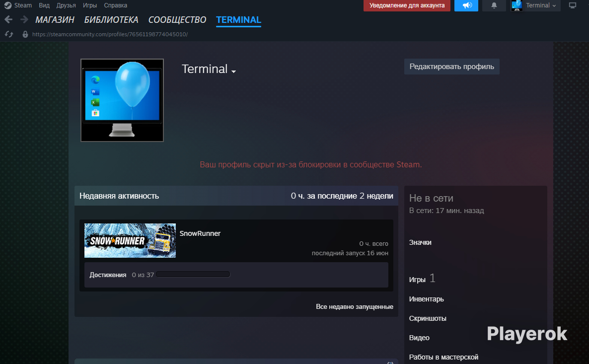Click the '0 ч. всего' playtime text
The image size is (589, 364).
pyautogui.click(x=374, y=243)
